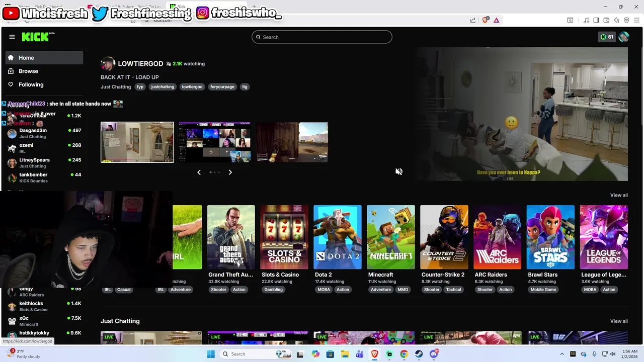644x362 pixels.
Task: Open the Grand Theft Auto category card
Action: (x=231, y=237)
